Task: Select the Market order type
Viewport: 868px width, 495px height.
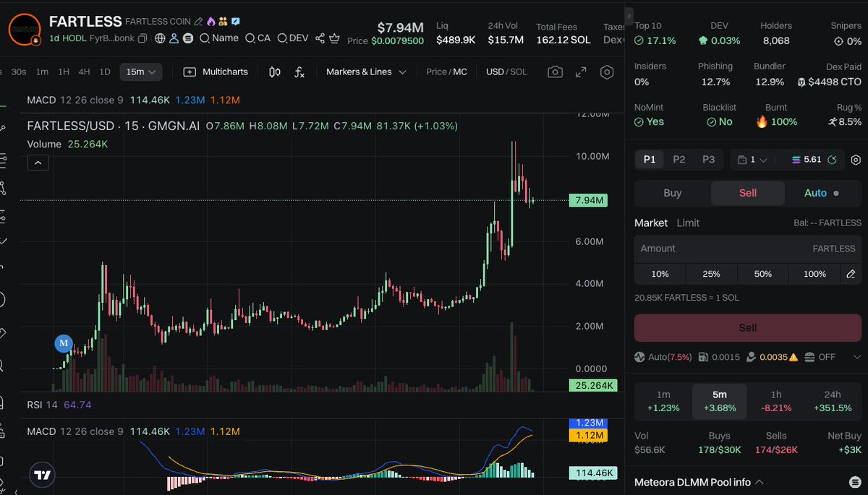Action: pos(650,223)
